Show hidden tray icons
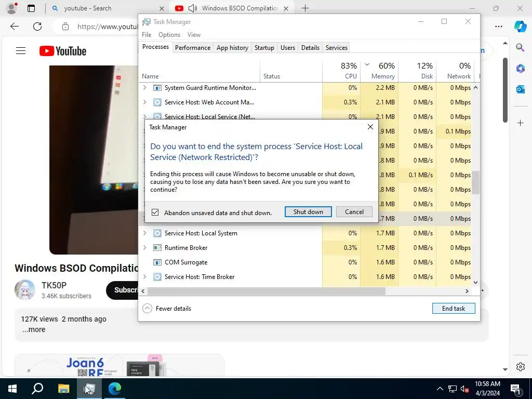Viewport: 532px width, 399px height. click(x=440, y=389)
